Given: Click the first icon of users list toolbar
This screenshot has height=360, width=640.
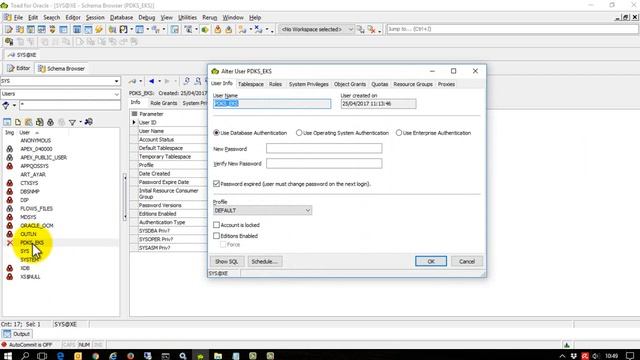Looking at the screenshot, I should pyautogui.click(x=7, y=122).
